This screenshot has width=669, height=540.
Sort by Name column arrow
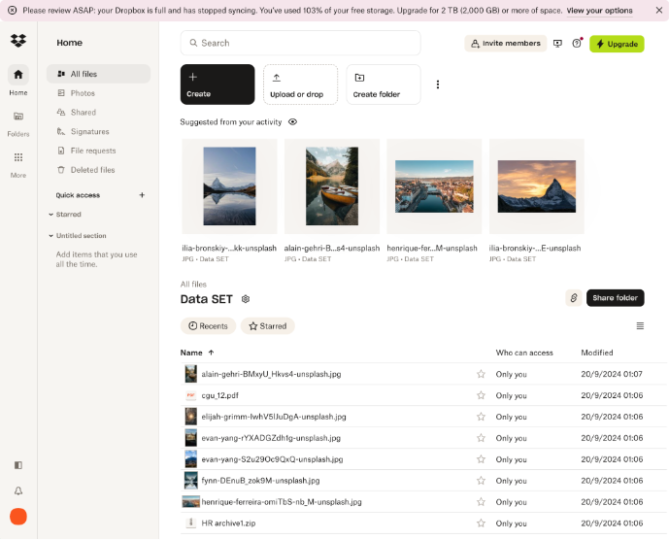pos(211,353)
